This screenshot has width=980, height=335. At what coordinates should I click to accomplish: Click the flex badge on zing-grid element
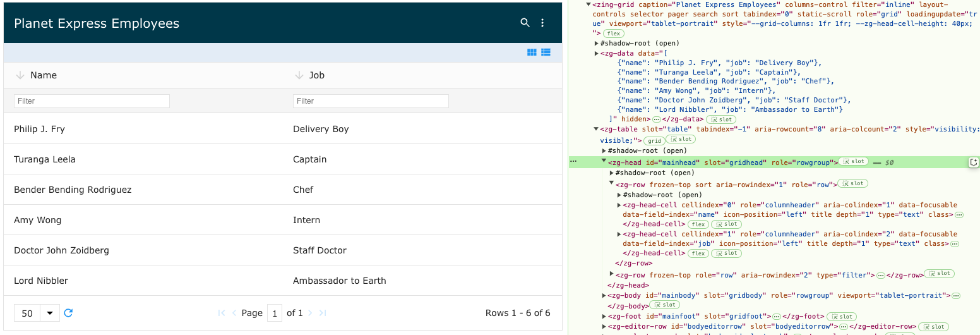(612, 33)
